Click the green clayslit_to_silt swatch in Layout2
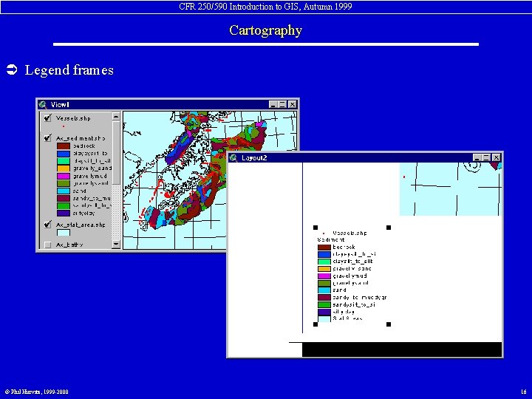532x399 pixels. [324, 262]
